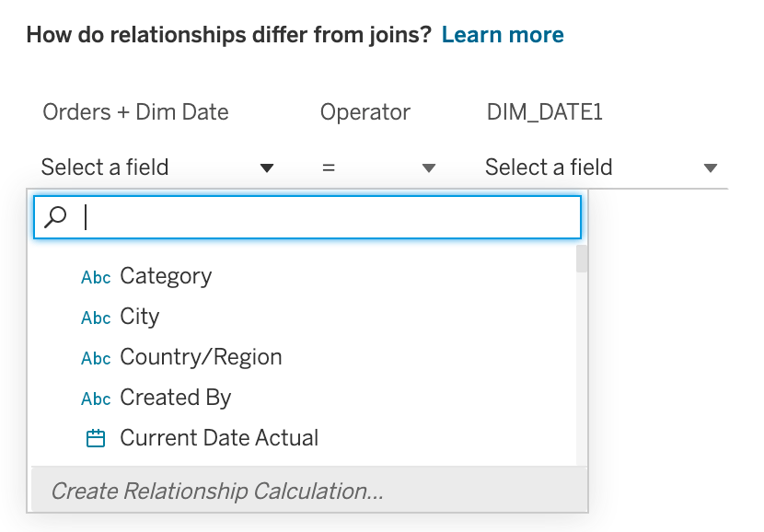Click the magnifier search icon
The width and height of the screenshot is (764, 532).
pos(55,217)
